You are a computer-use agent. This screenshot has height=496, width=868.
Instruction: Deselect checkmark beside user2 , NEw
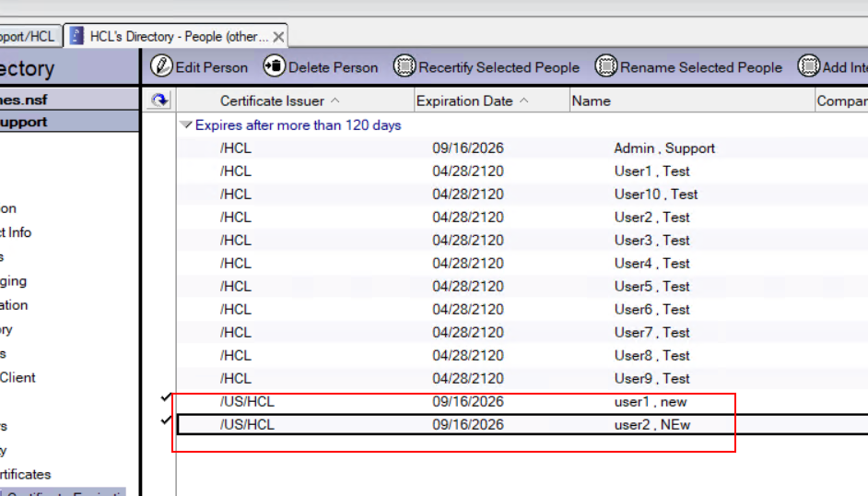point(166,420)
